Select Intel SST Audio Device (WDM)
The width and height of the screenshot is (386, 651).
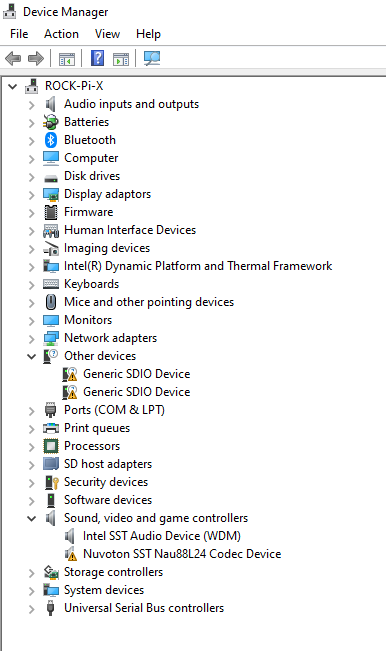[162, 536]
